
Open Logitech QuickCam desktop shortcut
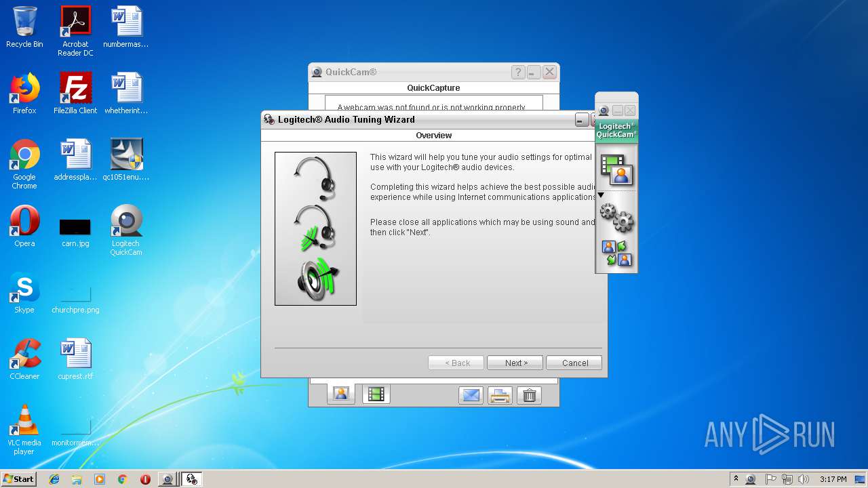click(126, 230)
